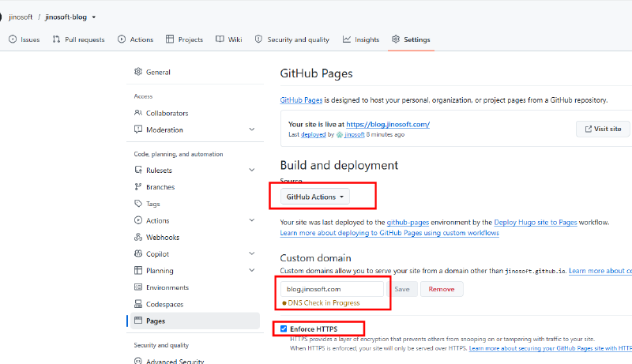Screen dimensions: 632x364
Task: Click the Save custom domain button
Action: click(402, 289)
